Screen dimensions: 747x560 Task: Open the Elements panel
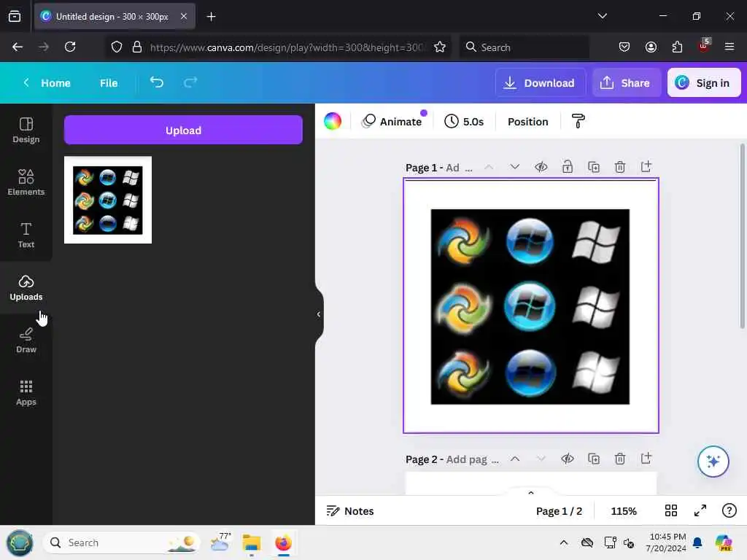point(26,182)
